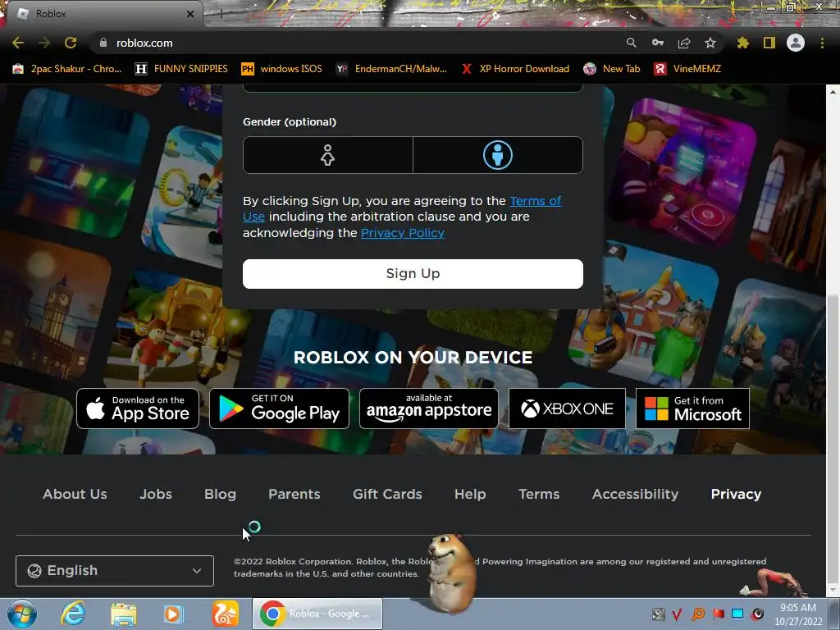Click the page scrollbar down arrow

833,591
